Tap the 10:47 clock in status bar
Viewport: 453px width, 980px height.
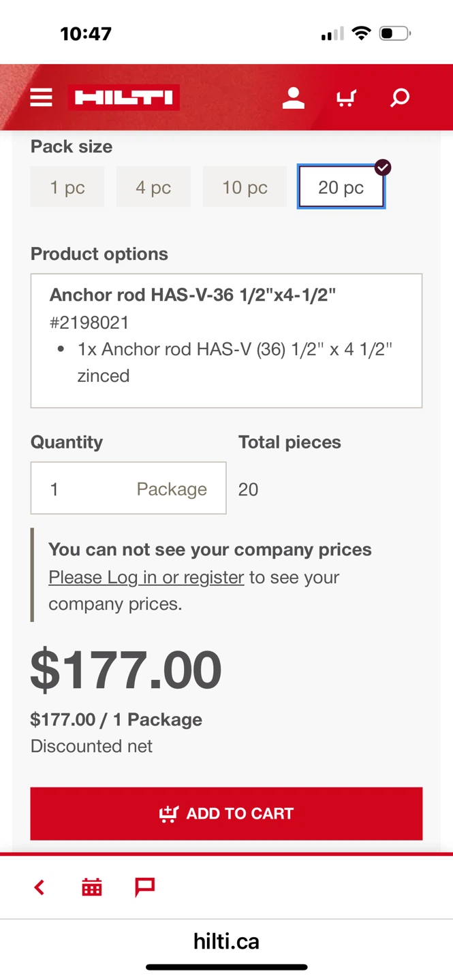click(x=86, y=33)
